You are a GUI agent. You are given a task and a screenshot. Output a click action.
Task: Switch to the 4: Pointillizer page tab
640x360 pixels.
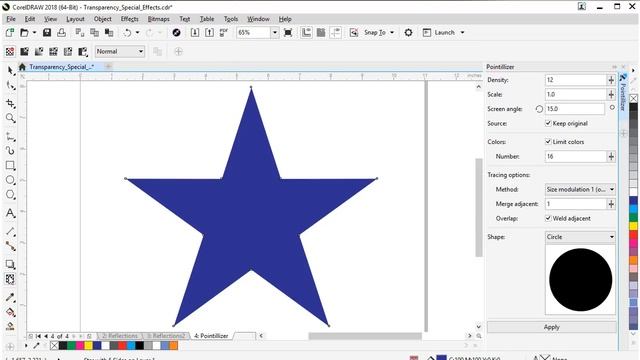pyautogui.click(x=211, y=336)
